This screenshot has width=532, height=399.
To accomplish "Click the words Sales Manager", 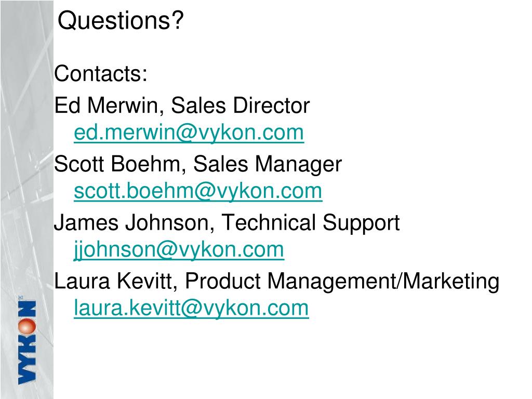I will (x=268, y=165).
